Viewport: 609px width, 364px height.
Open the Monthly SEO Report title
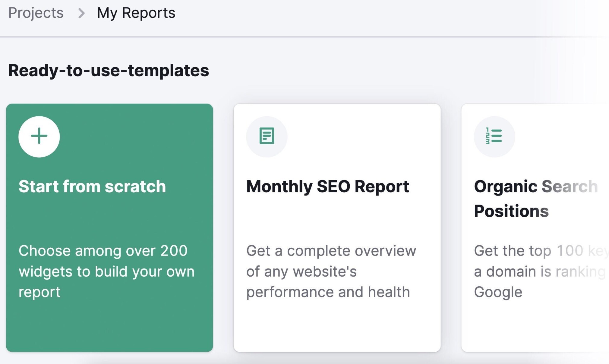click(x=328, y=187)
